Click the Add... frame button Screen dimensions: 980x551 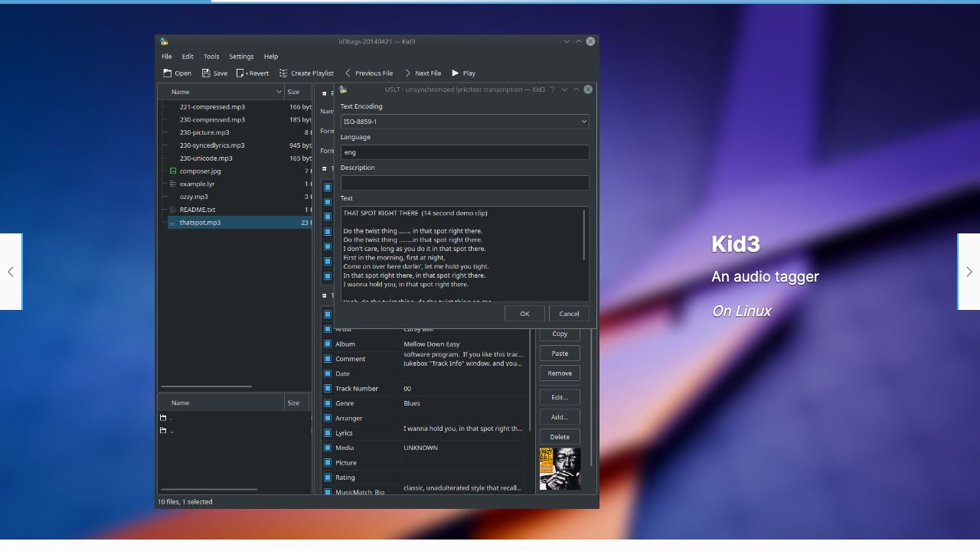point(560,417)
